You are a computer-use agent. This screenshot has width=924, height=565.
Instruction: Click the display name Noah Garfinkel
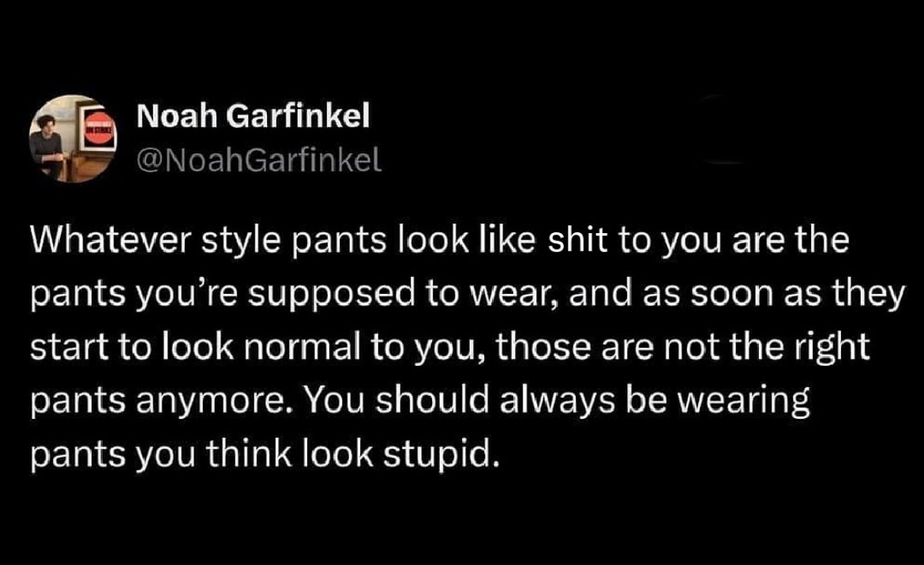pyautogui.click(x=253, y=119)
